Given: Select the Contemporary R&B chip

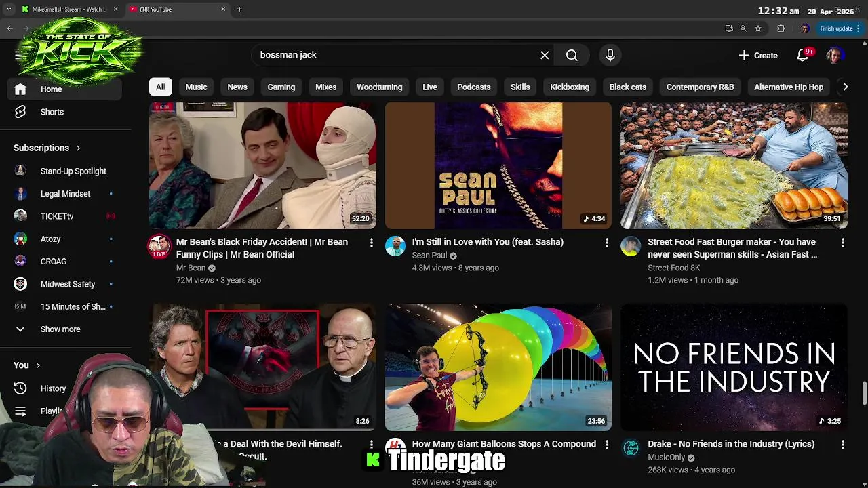Looking at the screenshot, I should [700, 87].
